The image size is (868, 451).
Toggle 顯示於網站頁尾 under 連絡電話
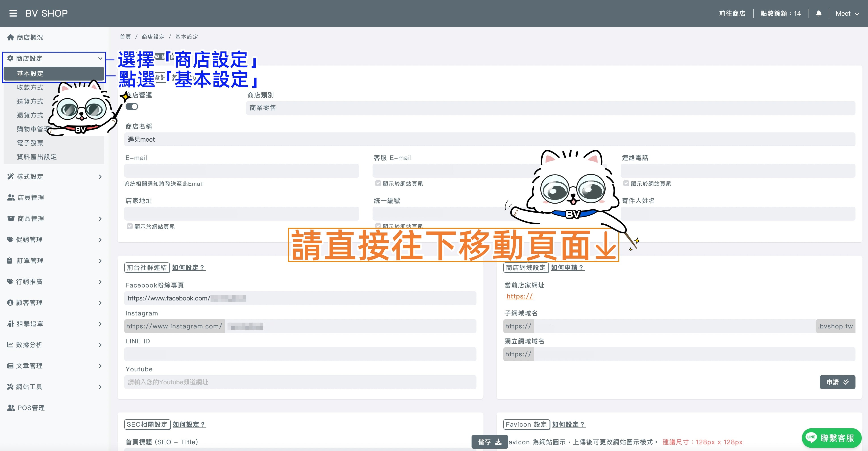(626, 183)
